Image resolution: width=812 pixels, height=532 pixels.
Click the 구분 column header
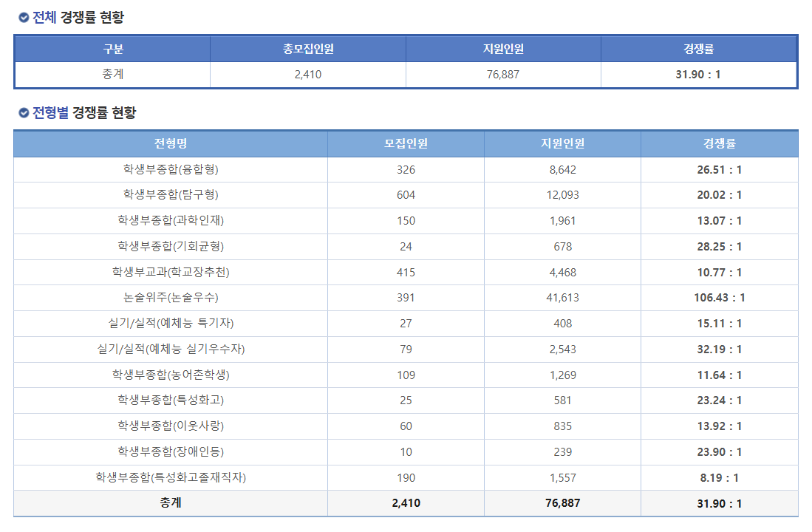click(113, 49)
